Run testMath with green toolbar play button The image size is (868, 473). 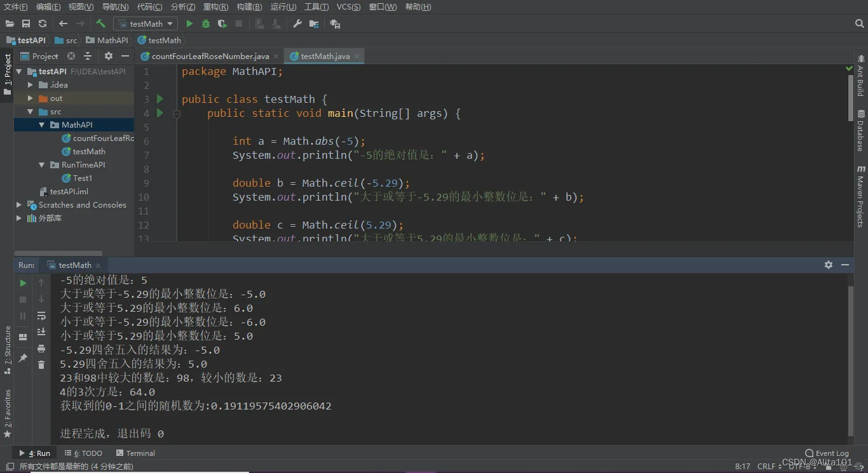point(189,23)
